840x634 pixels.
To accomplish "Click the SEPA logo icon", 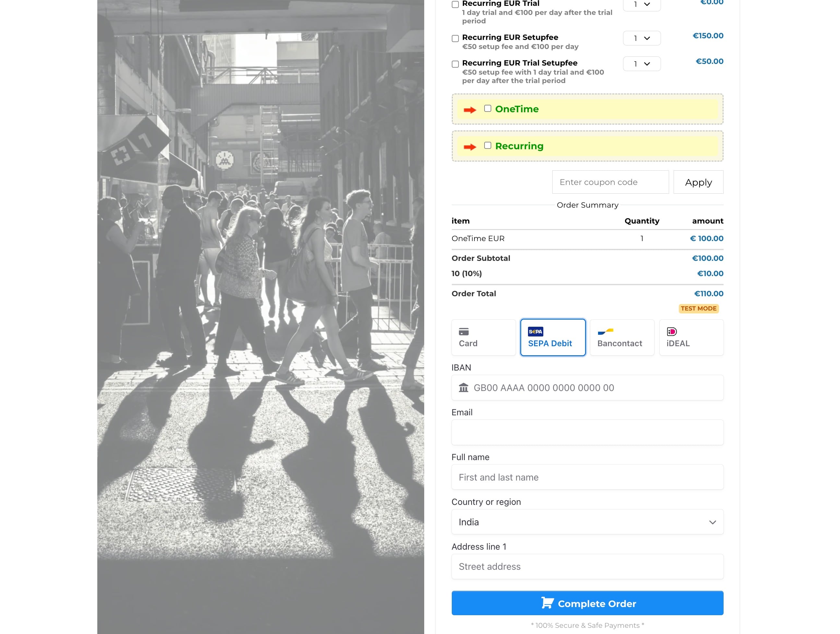I will pyautogui.click(x=535, y=332).
